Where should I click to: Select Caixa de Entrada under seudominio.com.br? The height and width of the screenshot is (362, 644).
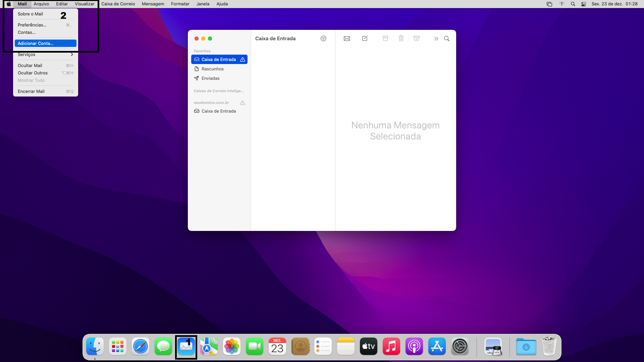coord(218,111)
